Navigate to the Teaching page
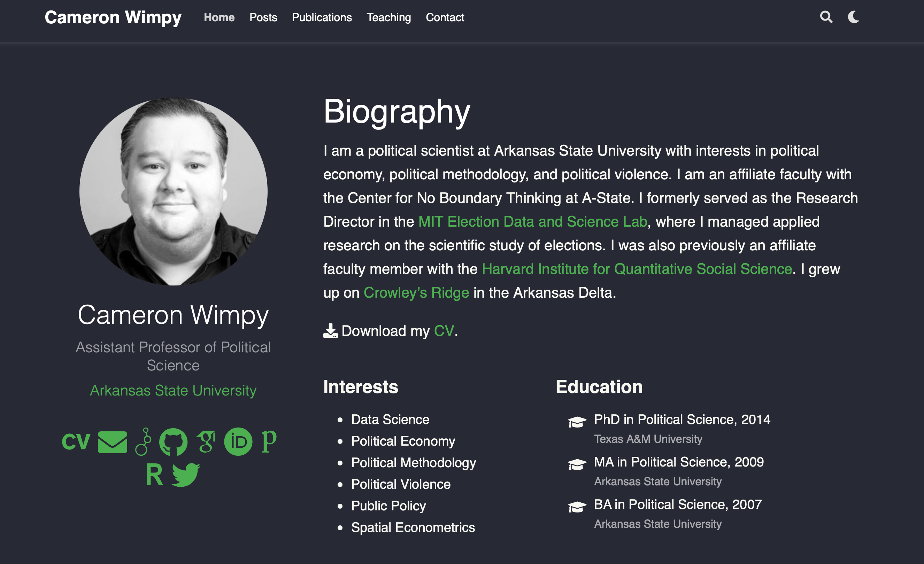Screen dimensions: 924x564 [388, 17]
